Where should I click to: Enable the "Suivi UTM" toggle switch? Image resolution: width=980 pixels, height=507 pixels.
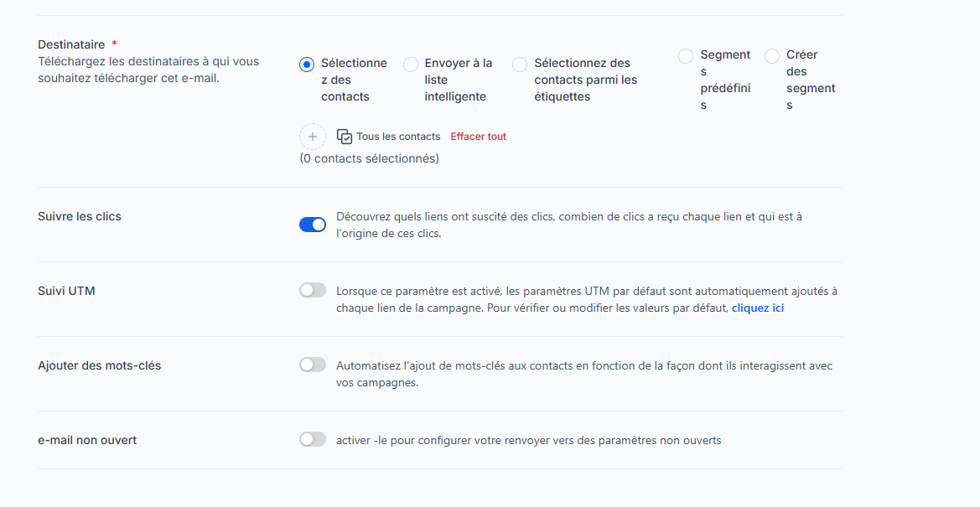pyautogui.click(x=313, y=290)
